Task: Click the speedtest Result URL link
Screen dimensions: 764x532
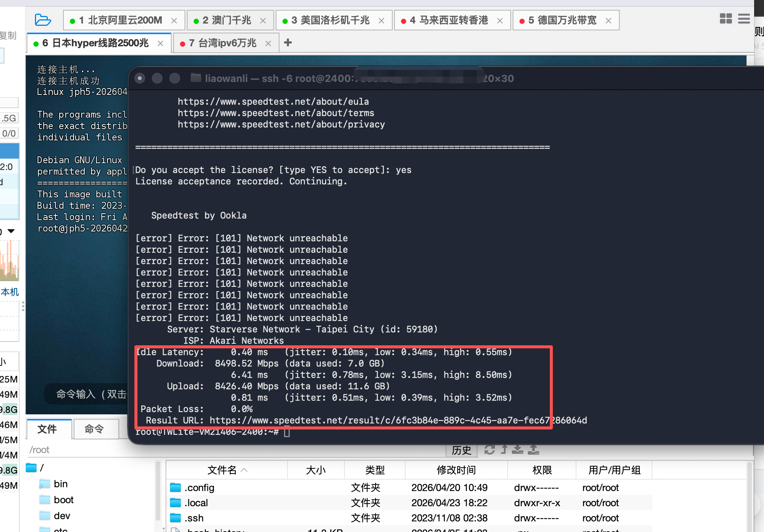Action: [398, 420]
